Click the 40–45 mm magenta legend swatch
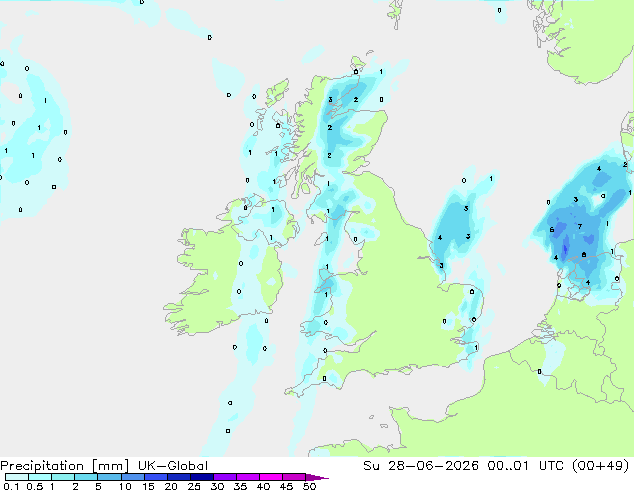The width and height of the screenshot is (634, 490). [270, 477]
